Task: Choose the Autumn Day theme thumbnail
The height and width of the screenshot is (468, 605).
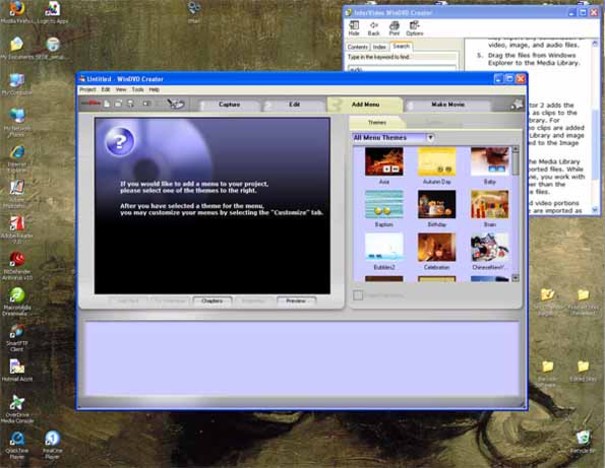Action: click(x=437, y=161)
